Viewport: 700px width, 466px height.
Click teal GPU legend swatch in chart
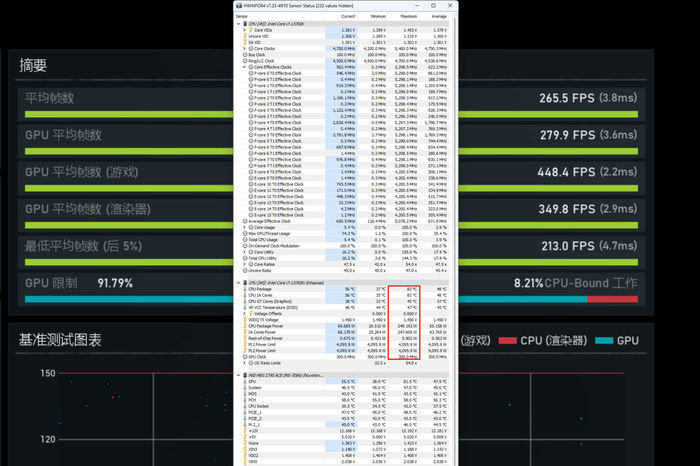pos(604,341)
